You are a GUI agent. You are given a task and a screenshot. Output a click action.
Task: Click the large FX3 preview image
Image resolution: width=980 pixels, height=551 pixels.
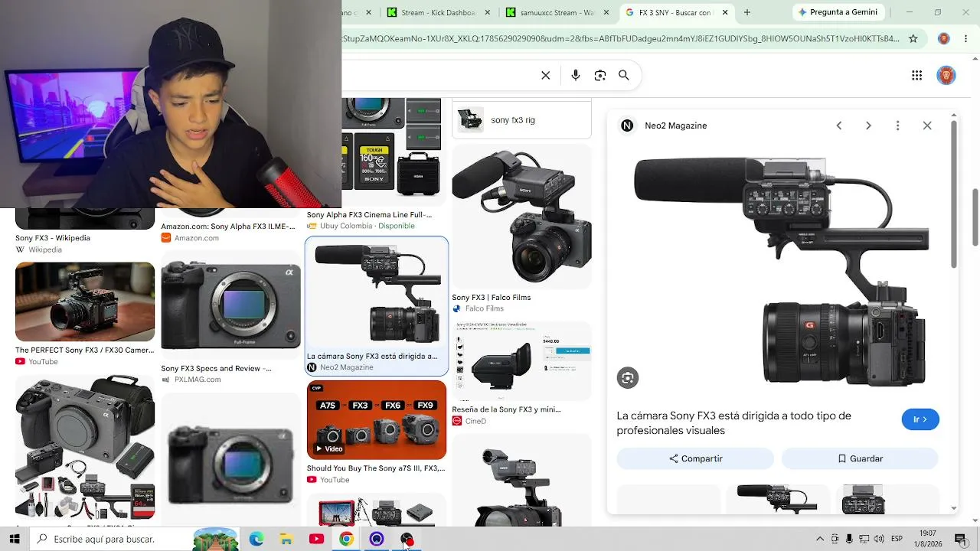pos(781,272)
